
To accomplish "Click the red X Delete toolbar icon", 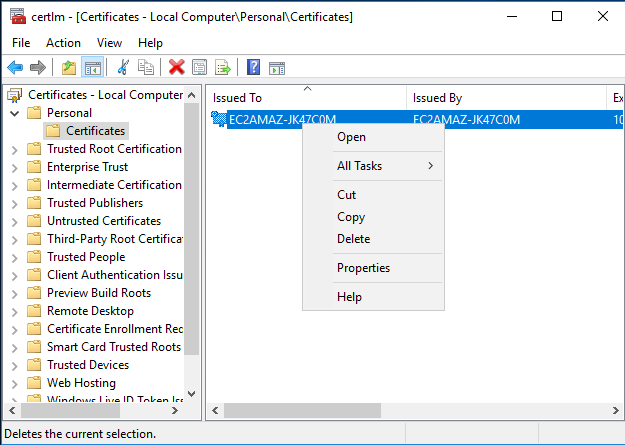I will point(177,67).
